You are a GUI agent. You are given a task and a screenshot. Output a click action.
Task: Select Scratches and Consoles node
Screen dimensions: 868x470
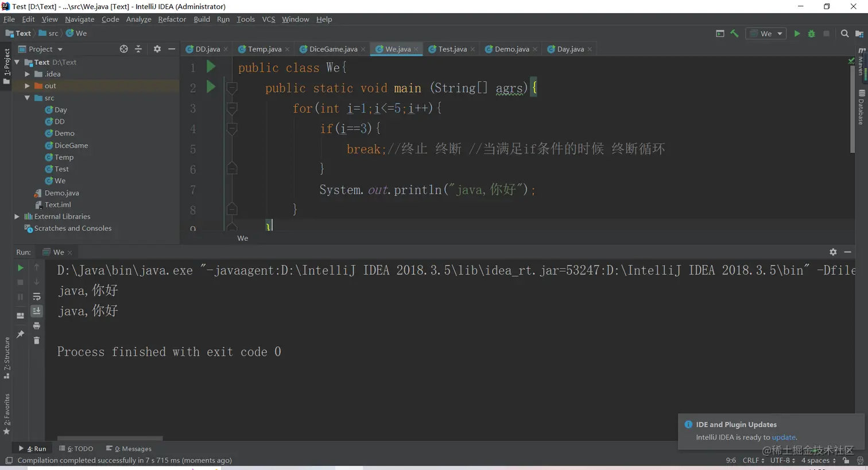(x=72, y=228)
